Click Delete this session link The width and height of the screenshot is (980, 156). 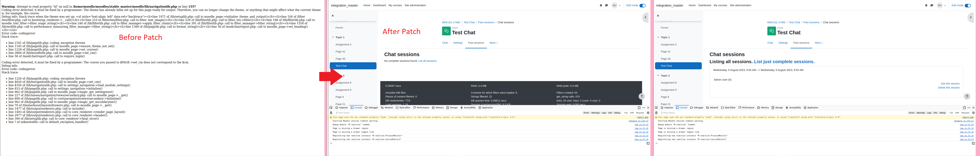[x=949, y=88]
